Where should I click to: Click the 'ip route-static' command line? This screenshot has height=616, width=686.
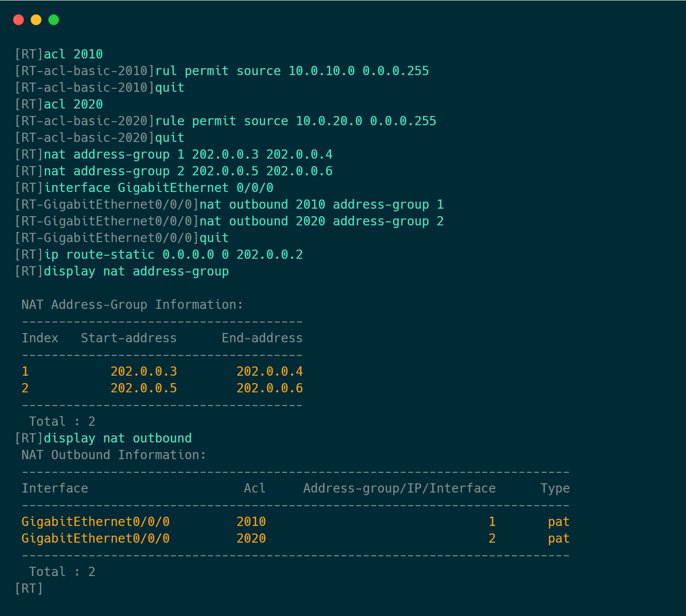click(x=173, y=254)
